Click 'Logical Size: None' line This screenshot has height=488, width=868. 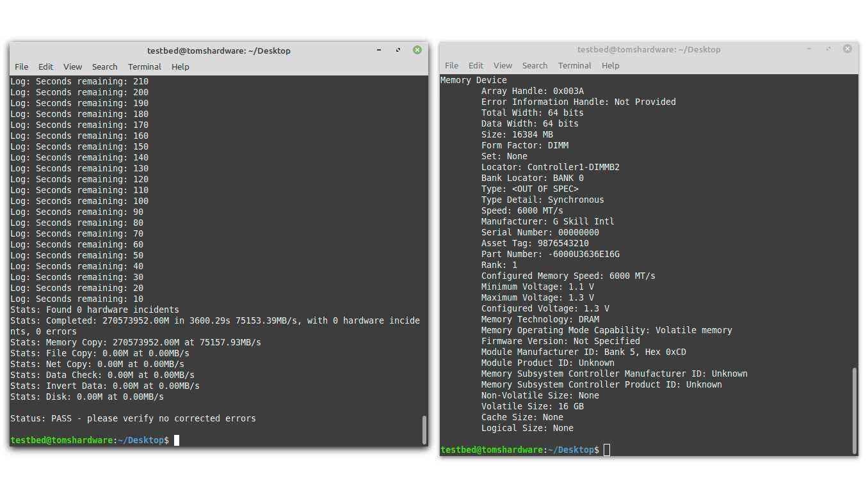(x=527, y=428)
